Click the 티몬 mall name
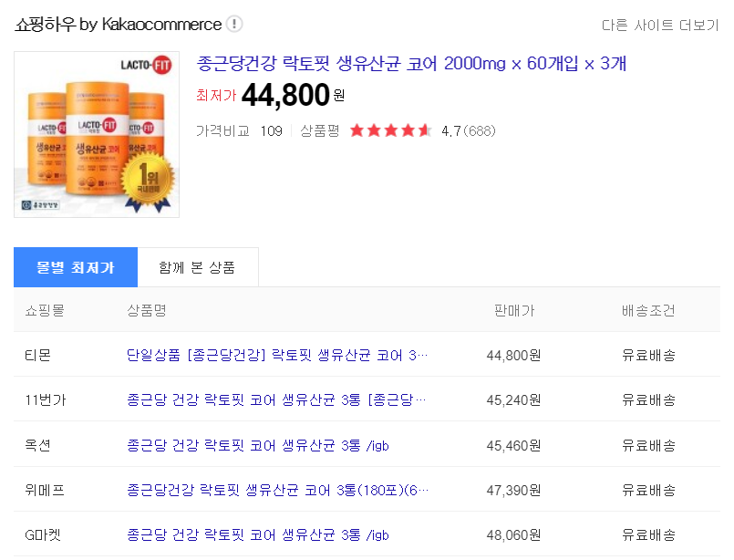Screen dimensions: 734x560 (38, 356)
